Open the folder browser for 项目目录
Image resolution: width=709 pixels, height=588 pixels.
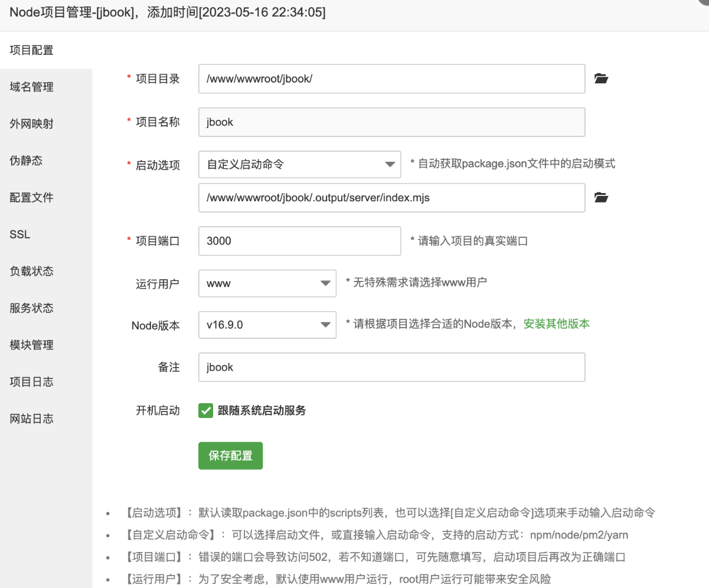click(600, 78)
